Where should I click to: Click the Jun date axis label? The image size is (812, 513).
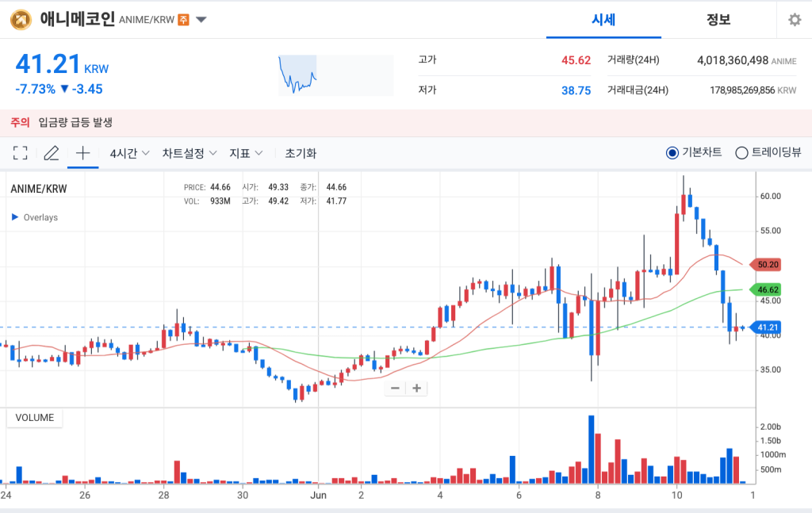point(319,495)
